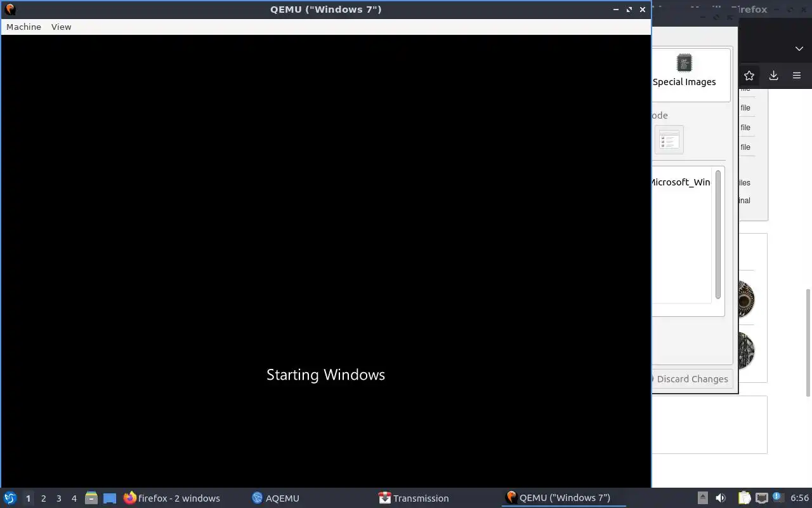Click the chip icon above Special Images
Screen dimensions: 812x508
click(684, 63)
